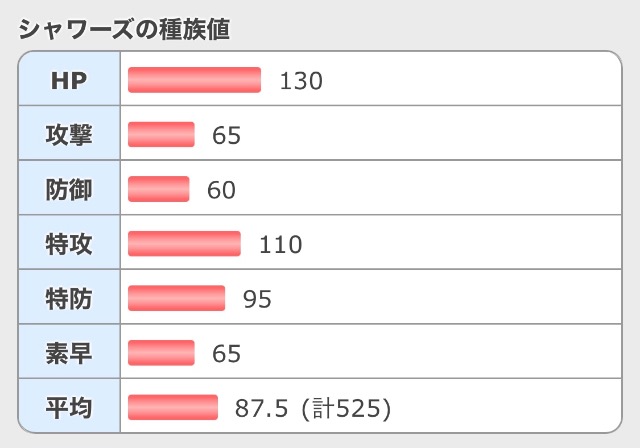Viewport: 640px width, 448px height.
Task: Select the 防御 red stat bar
Action: coord(159,189)
